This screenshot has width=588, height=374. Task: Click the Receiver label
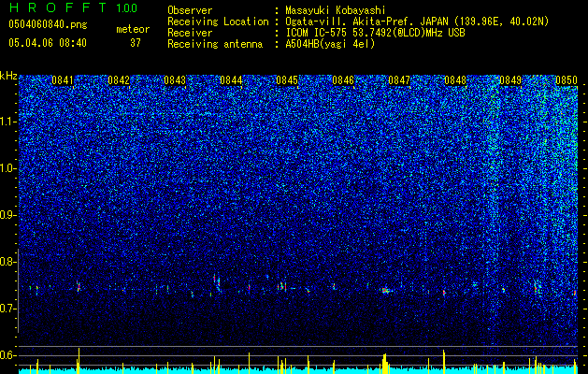click(x=190, y=33)
